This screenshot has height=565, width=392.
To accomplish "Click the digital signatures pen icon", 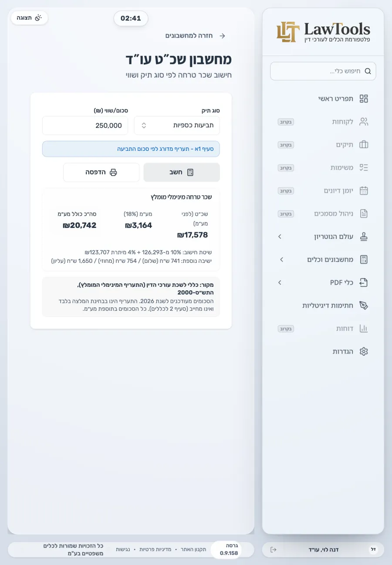I will pos(364,306).
